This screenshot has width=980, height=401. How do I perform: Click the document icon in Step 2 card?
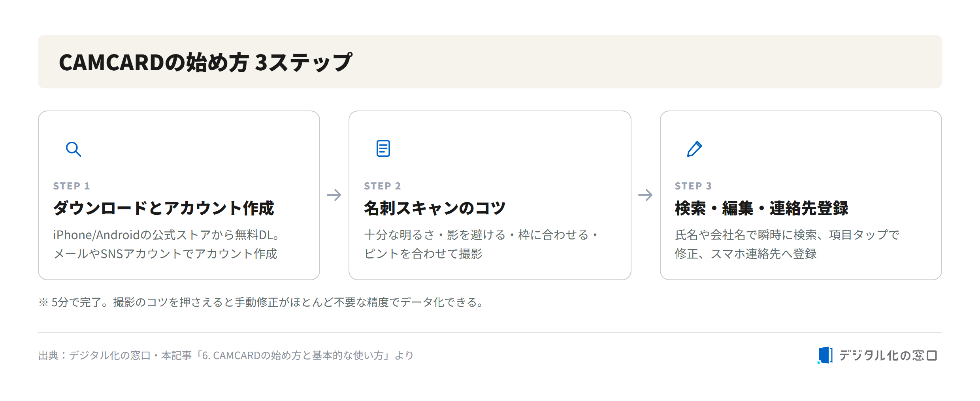[x=383, y=148]
